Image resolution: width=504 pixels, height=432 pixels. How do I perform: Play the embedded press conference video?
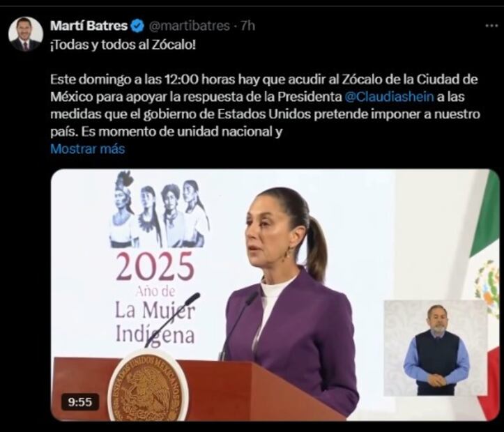coord(275,295)
